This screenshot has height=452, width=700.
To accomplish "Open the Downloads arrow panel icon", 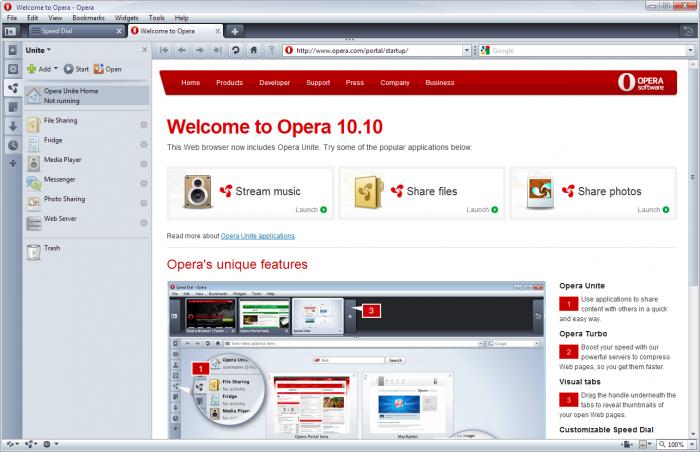I will (13, 126).
